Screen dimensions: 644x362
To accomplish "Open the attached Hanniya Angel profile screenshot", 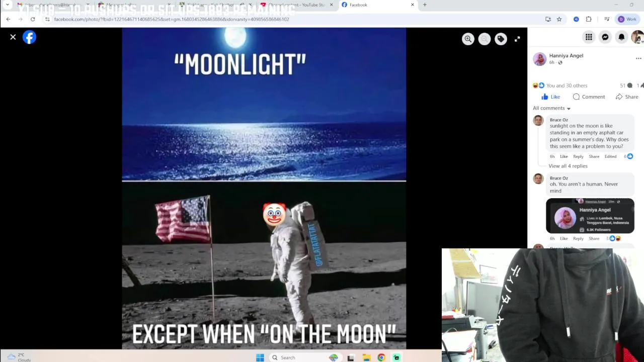I will tap(590, 216).
